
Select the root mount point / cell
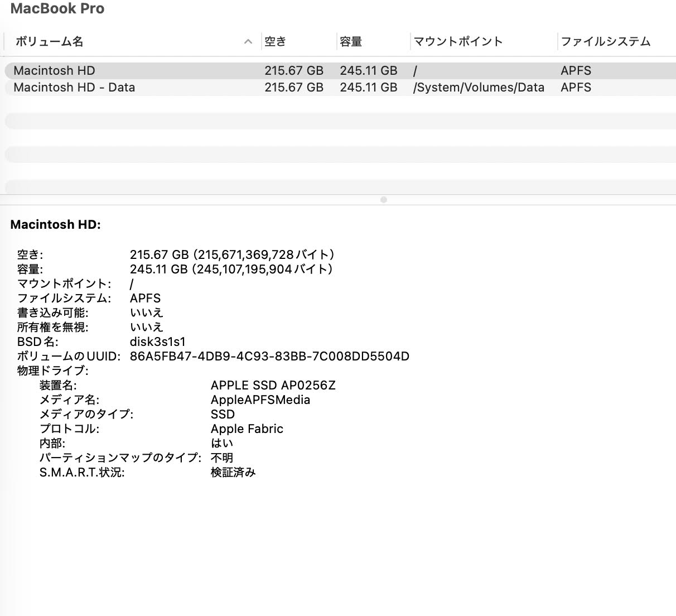pyautogui.click(x=415, y=70)
